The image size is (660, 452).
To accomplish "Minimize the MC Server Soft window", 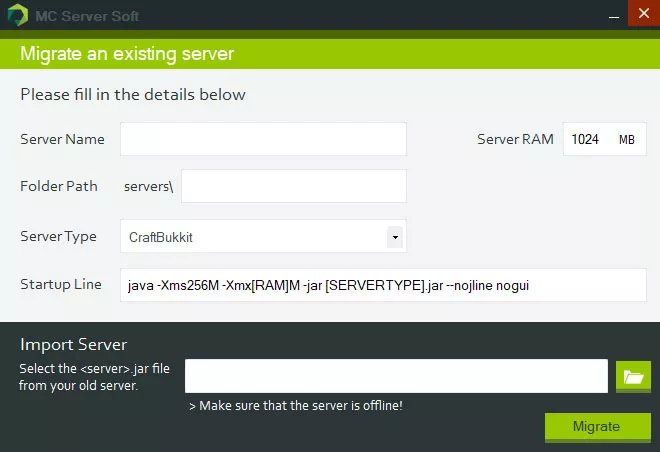I will point(614,16).
